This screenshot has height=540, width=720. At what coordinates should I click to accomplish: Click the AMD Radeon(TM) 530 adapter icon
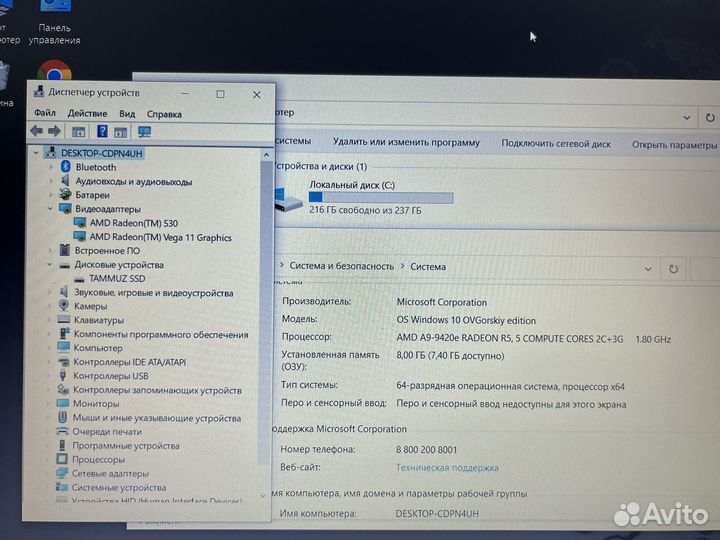tap(80, 223)
